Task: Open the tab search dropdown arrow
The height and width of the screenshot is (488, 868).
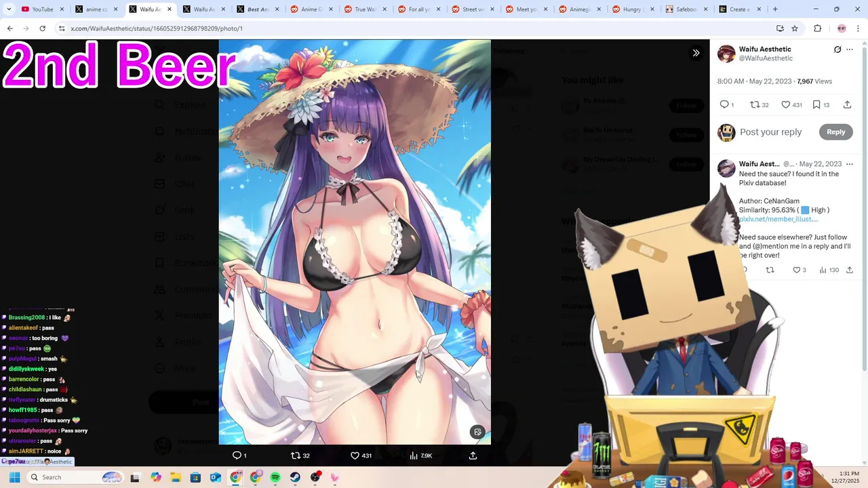Action: (x=9, y=9)
